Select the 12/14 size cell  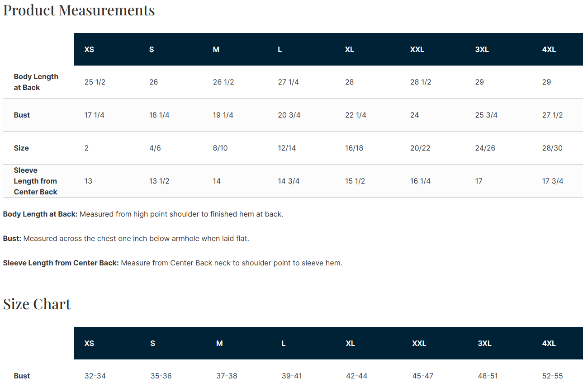(x=287, y=148)
